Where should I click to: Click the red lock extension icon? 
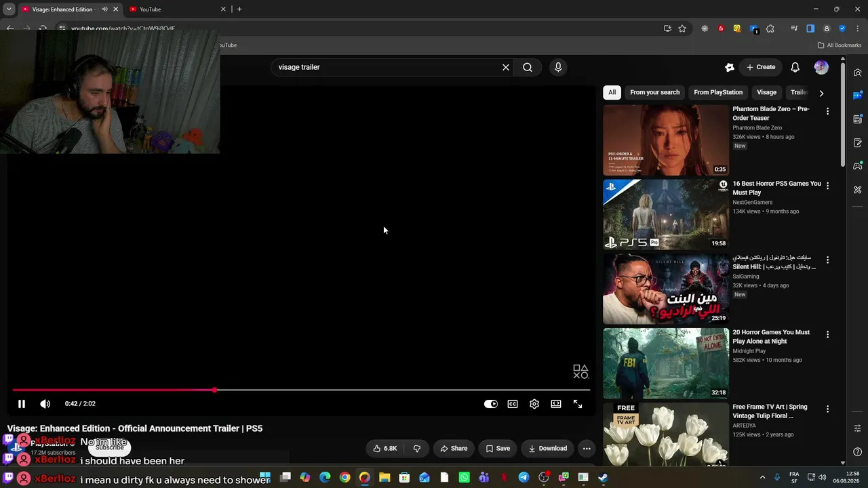coord(721,28)
